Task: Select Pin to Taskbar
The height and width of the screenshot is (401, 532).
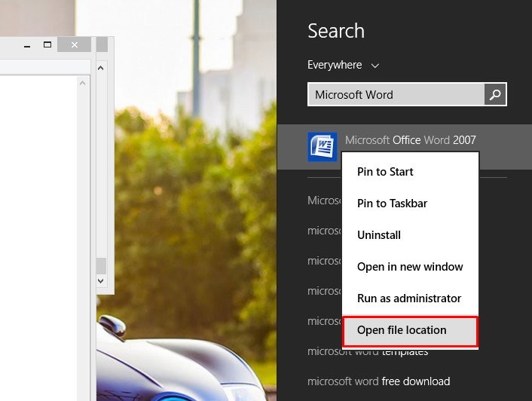Action: [410, 204]
